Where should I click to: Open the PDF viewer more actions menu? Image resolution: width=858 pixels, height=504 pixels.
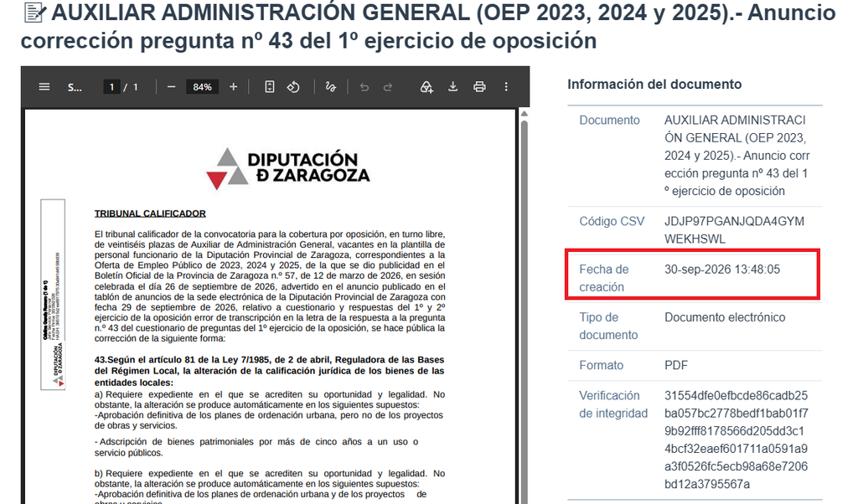(506, 87)
